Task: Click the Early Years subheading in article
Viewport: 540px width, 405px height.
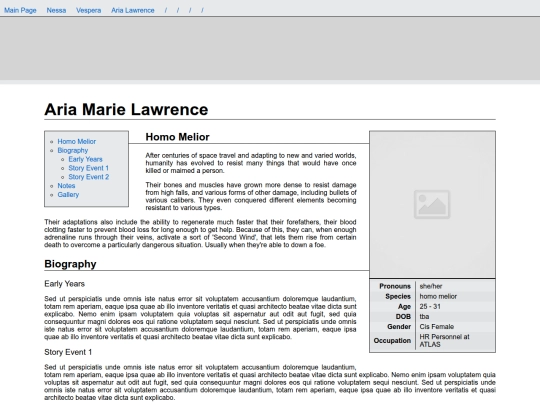Action: (x=64, y=284)
